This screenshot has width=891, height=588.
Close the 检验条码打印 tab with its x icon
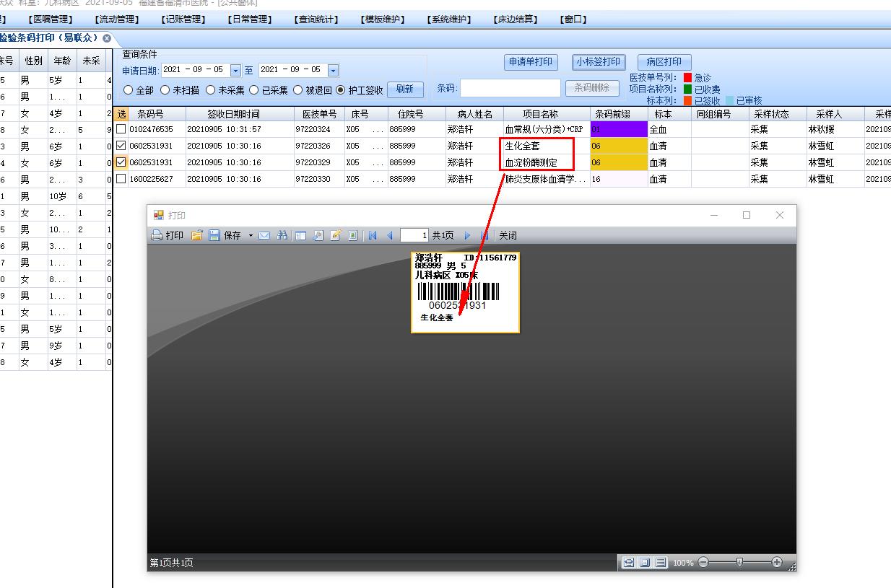[107, 38]
